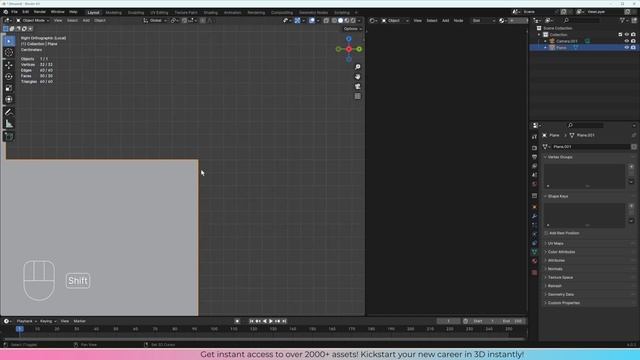Select the Cursor tool

click(9, 52)
